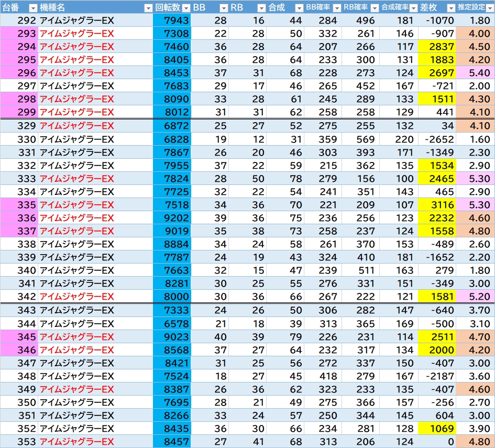Select difference cell 2465
This screenshot has width=495, height=448.
click(437, 178)
